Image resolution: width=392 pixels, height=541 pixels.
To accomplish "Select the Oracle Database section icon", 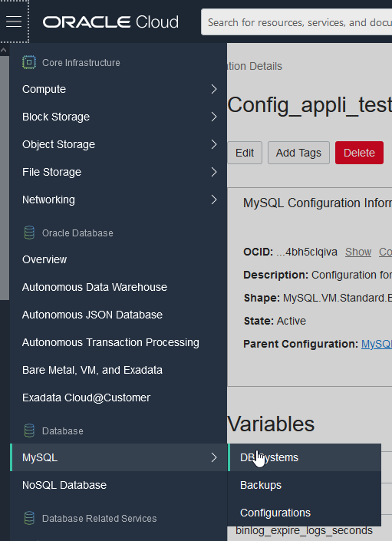I will point(29,233).
